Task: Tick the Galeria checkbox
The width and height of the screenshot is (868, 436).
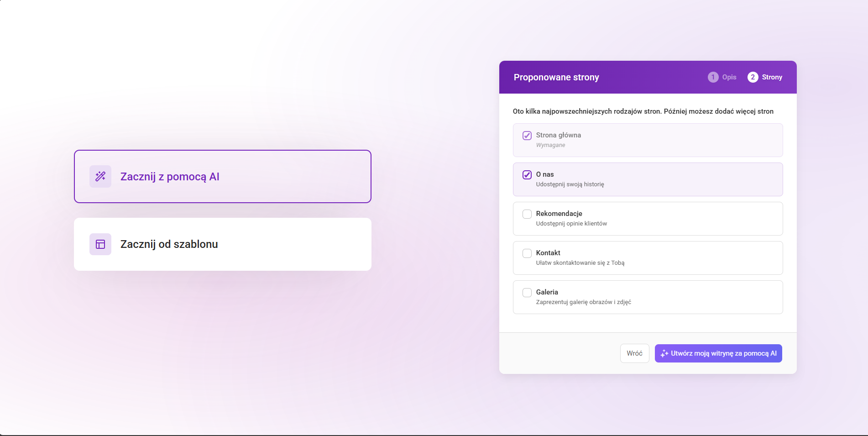Action: (527, 293)
